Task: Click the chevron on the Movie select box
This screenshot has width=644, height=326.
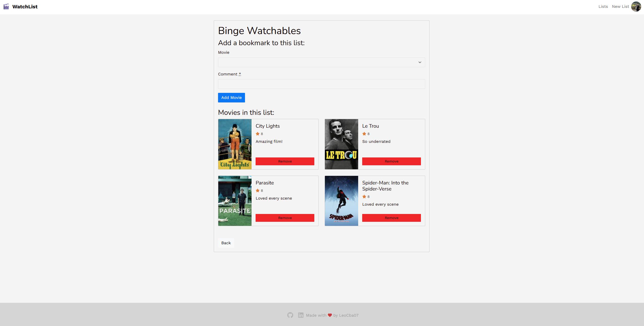Action: pos(420,62)
